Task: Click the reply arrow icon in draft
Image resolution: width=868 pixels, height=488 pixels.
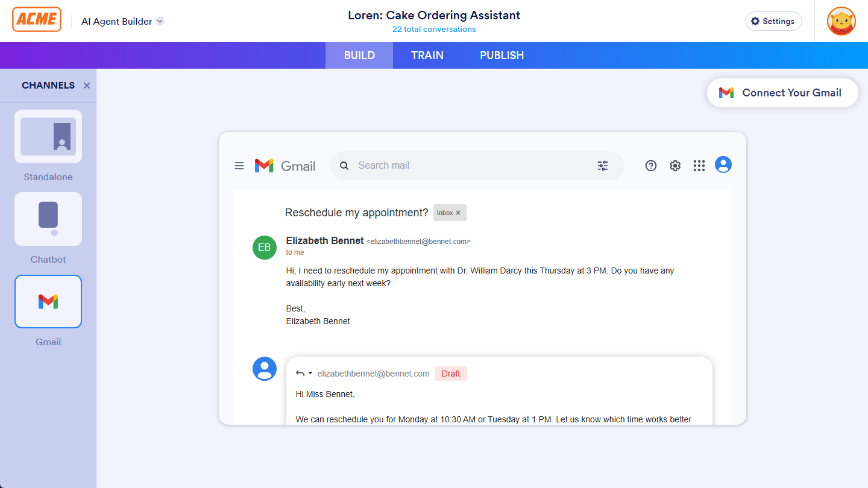Action: coord(300,374)
